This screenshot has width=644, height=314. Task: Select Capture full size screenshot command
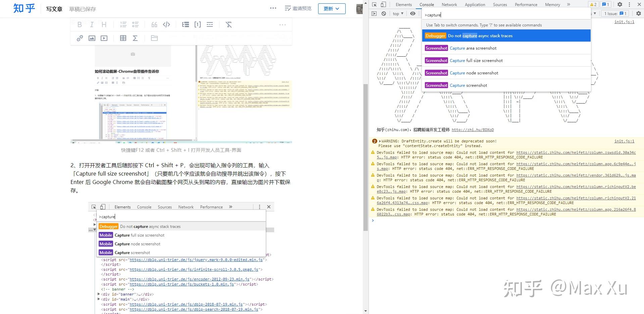click(x=506, y=61)
